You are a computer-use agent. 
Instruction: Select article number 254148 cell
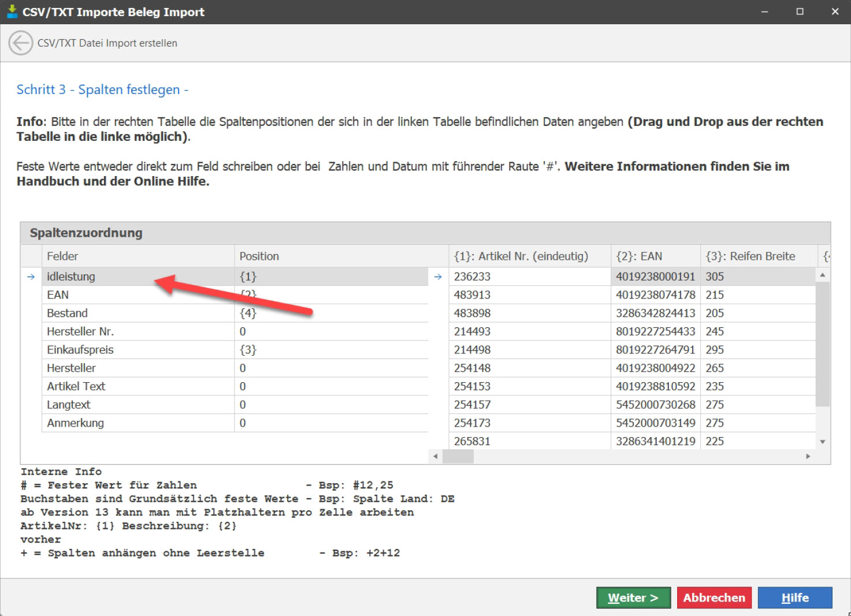coord(530,368)
